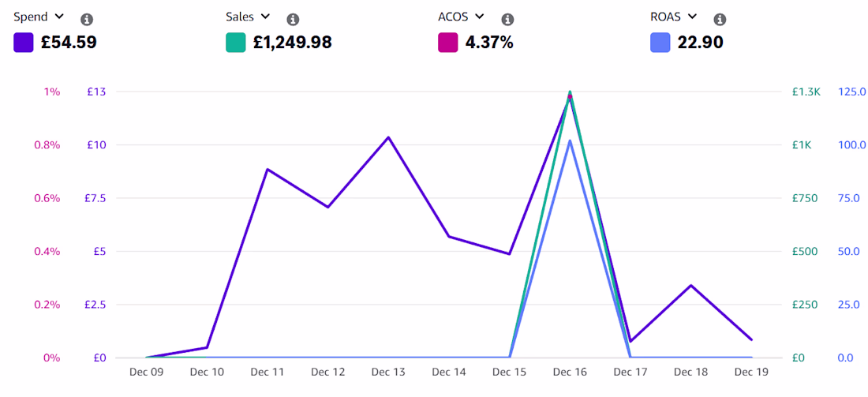The width and height of the screenshot is (868, 397).
Task: Click the Dec 11 spend data point
Action: pos(268,170)
